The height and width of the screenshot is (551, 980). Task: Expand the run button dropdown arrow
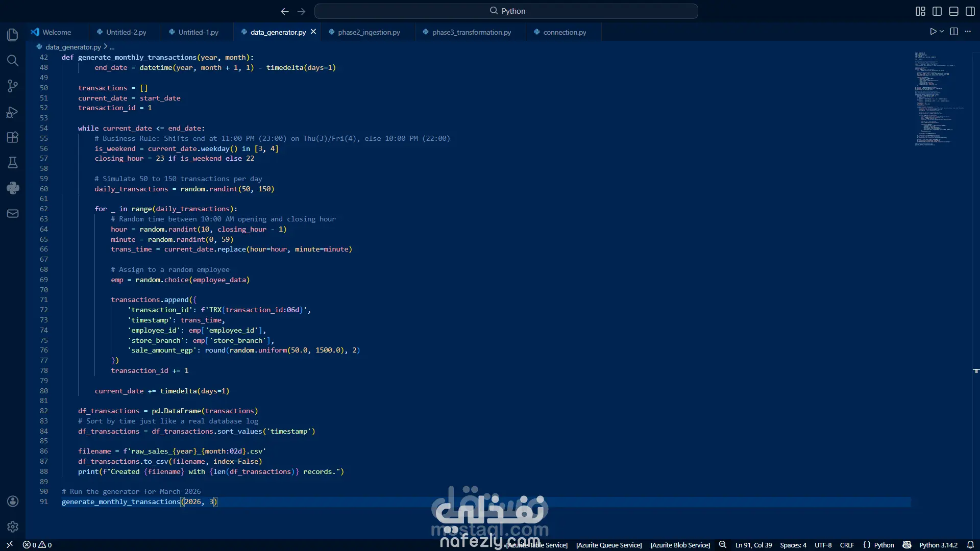tap(942, 32)
